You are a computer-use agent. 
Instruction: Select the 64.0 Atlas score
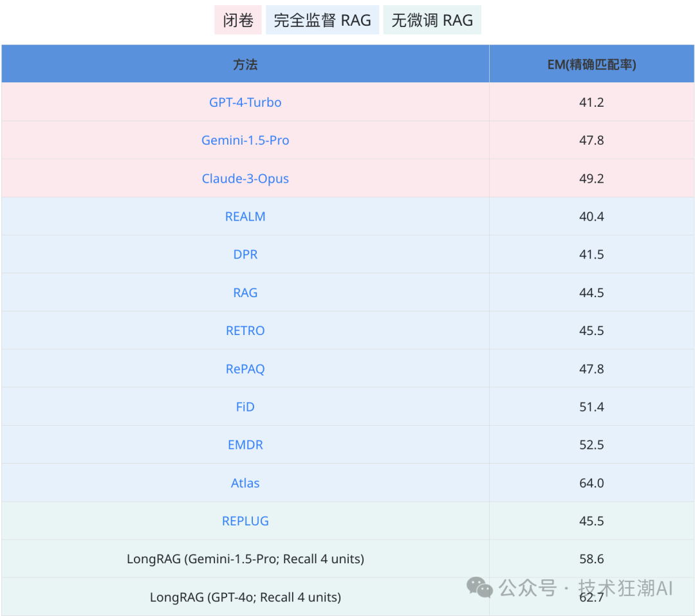click(592, 483)
